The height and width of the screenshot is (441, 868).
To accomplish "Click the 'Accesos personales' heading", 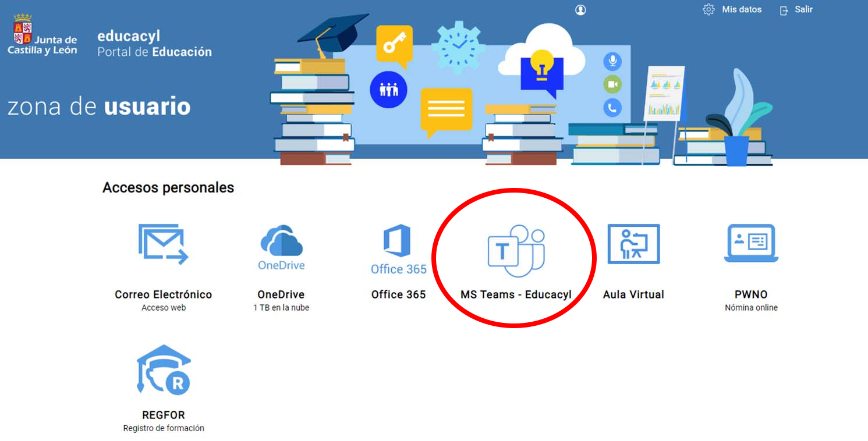I will coord(168,188).
